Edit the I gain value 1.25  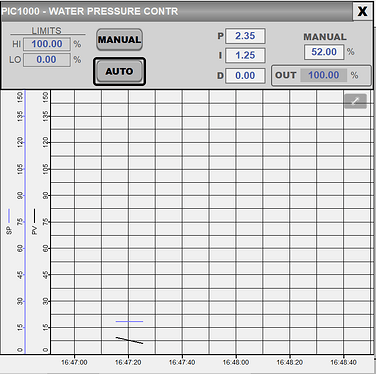click(245, 55)
